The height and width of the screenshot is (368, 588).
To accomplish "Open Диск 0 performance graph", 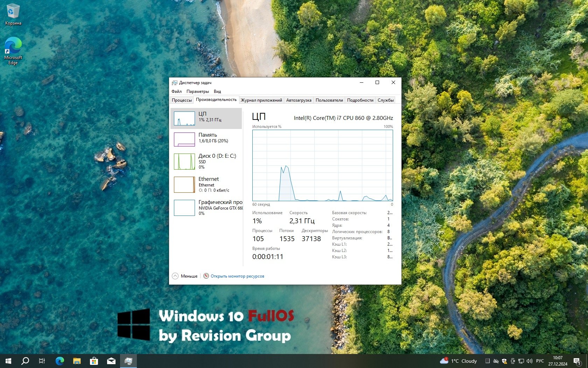I will pyautogui.click(x=206, y=161).
